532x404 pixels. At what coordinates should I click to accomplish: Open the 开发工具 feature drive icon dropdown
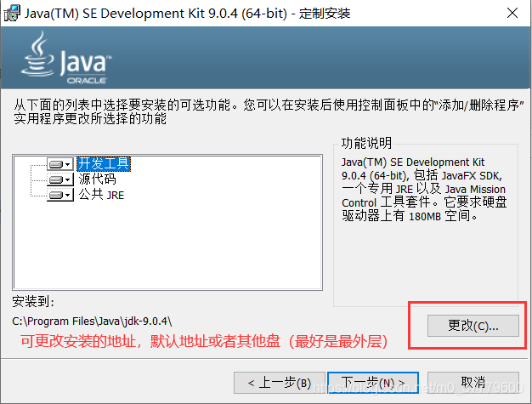pos(60,164)
